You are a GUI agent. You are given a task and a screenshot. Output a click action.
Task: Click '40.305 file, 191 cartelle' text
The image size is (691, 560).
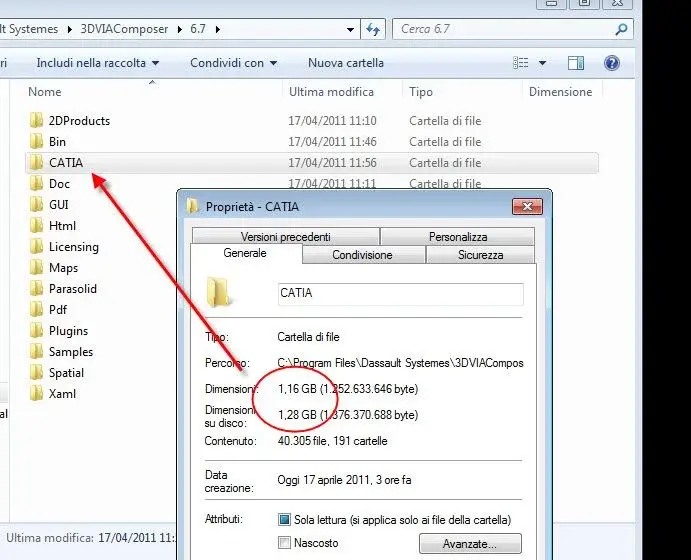(333, 441)
